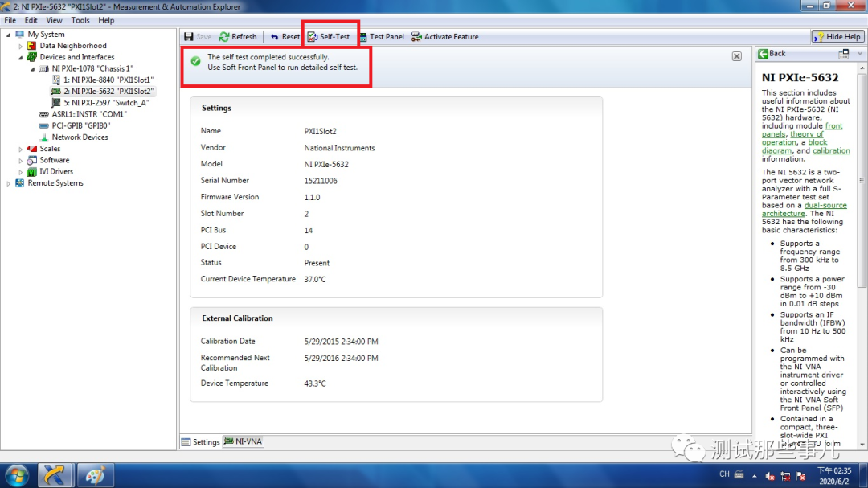Open the View menu

coord(54,20)
